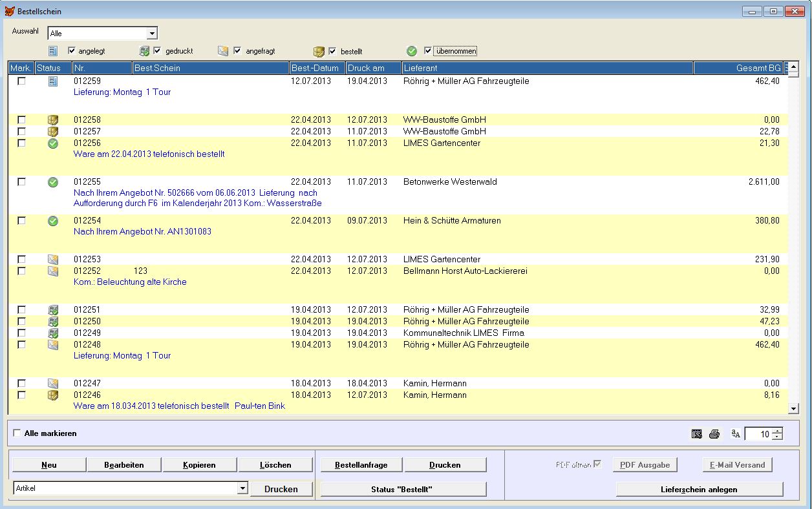
Task: Click the table layout edit icon
Action: pos(697,434)
